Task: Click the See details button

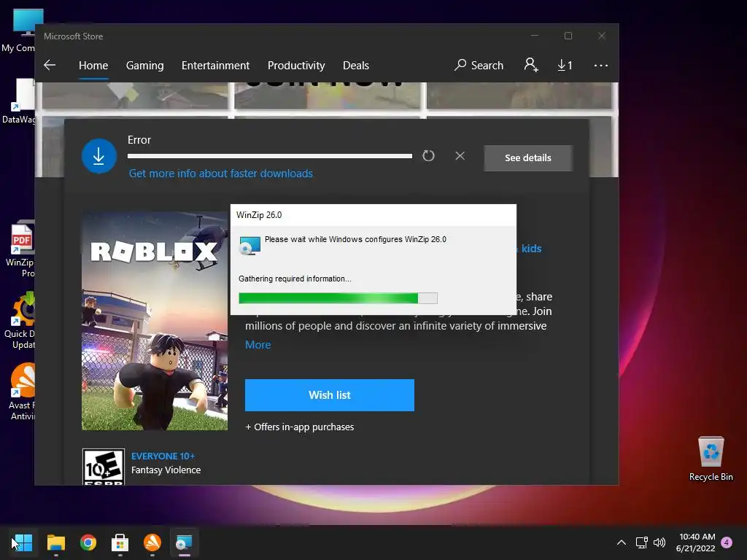Action: (x=528, y=157)
